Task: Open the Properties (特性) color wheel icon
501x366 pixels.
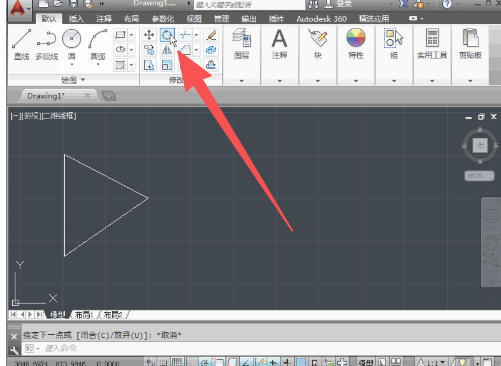Action: 356,43
